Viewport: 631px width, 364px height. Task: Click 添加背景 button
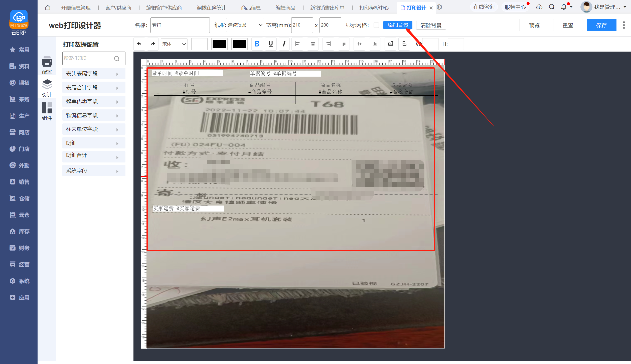(x=398, y=25)
